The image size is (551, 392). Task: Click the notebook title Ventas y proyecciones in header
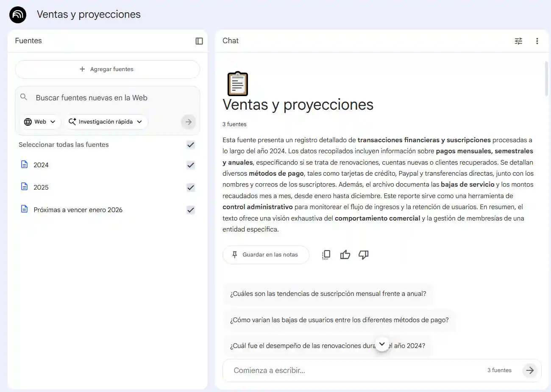[89, 14]
